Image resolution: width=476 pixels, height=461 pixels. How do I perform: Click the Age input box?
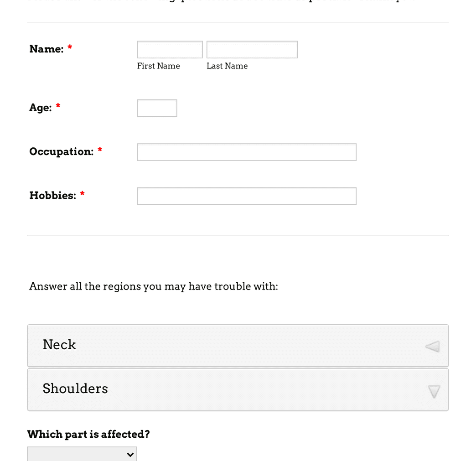[157, 108]
